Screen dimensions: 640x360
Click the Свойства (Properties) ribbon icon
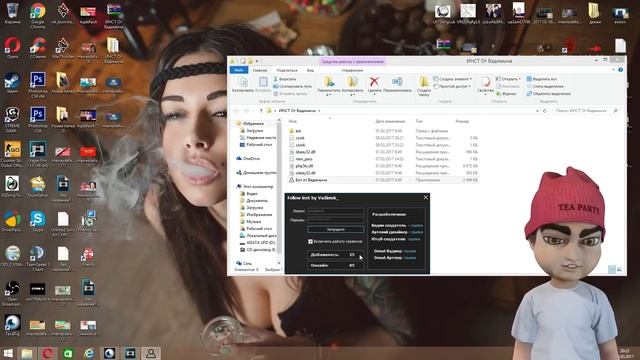(x=485, y=85)
